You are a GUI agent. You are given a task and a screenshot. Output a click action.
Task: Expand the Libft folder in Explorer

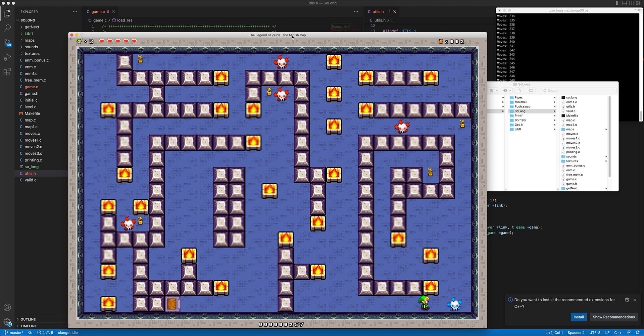pyautogui.click(x=21, y=34)
